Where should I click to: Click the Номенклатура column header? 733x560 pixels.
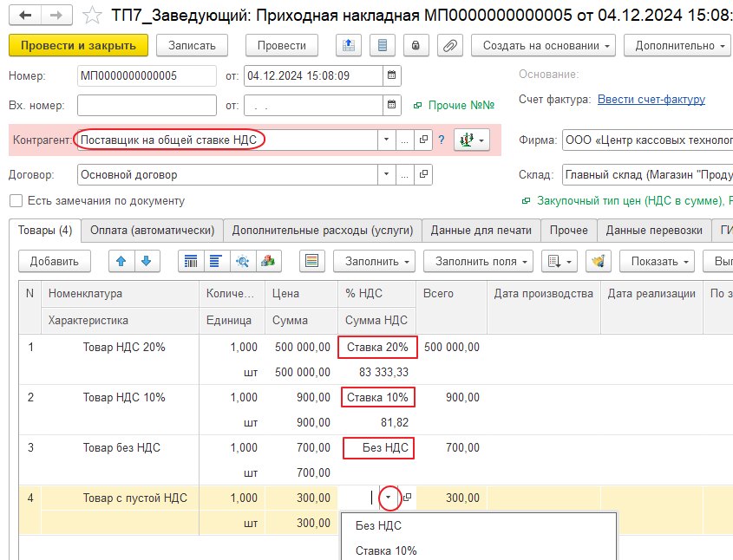coord(120,294)
